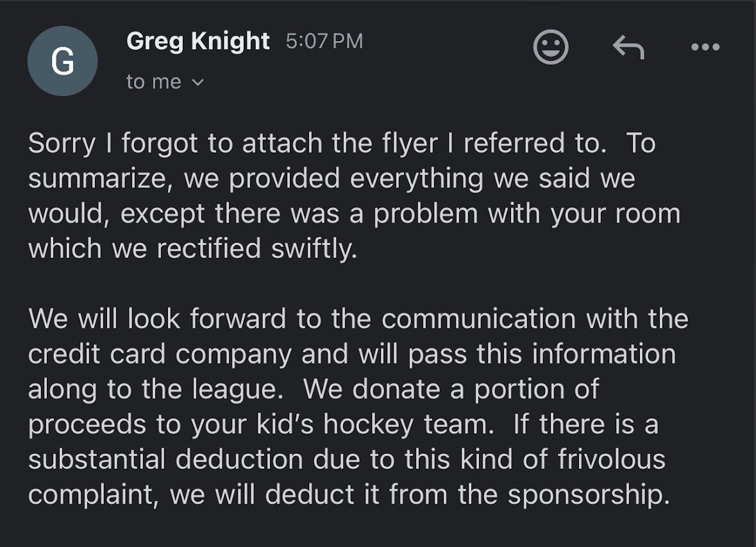Screen dimensions: 756x547
Task: Expand recipient details chevron beside "to me"
Action: click(x=197, y=83)
